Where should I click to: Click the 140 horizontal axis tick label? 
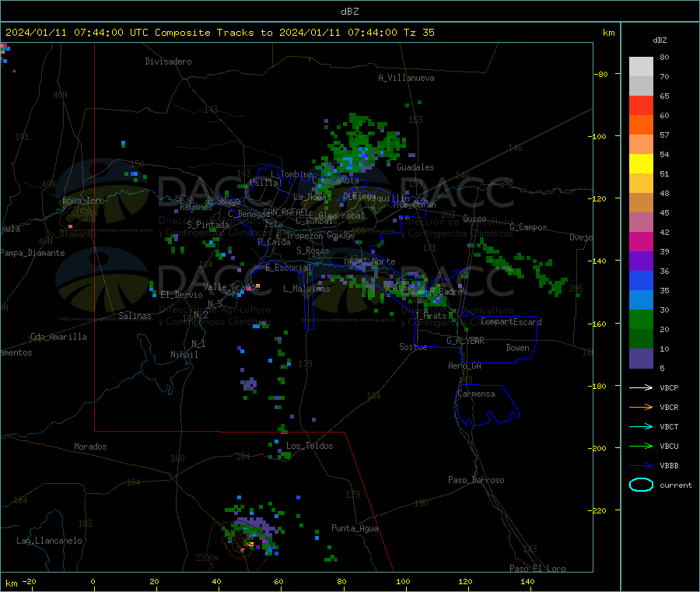[527, 582]
